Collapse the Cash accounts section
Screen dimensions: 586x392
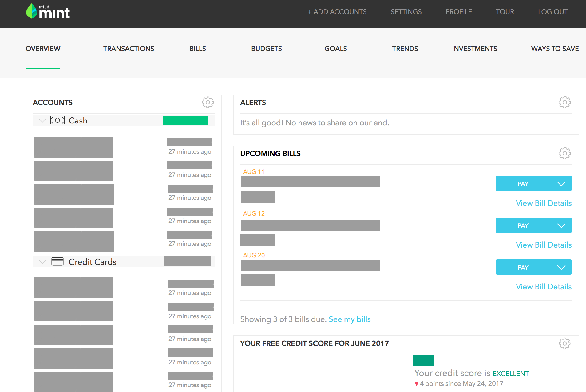coord(42,120)
